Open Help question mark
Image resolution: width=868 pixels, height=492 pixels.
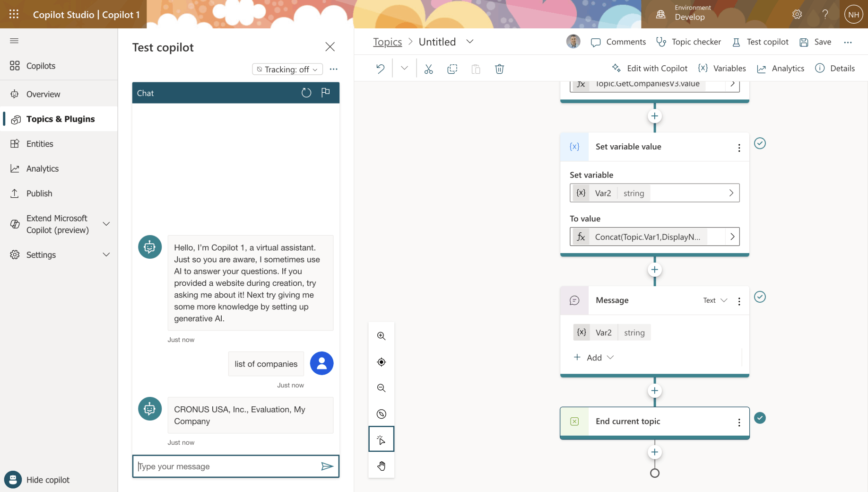[x=825, y=14]
